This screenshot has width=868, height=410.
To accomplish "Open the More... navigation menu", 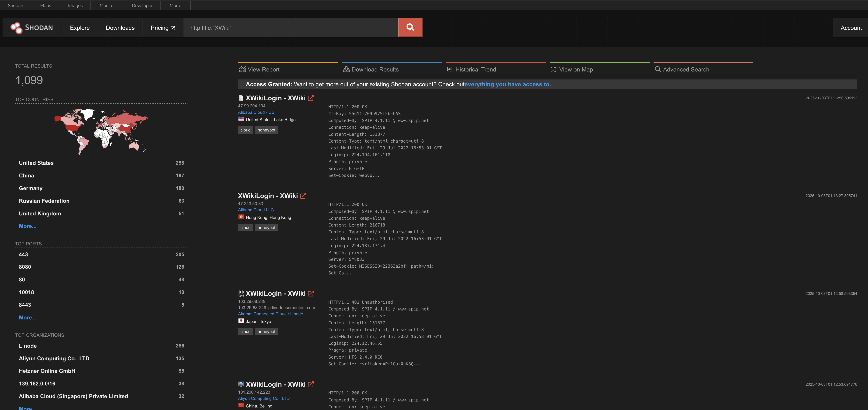I will 175,5.
